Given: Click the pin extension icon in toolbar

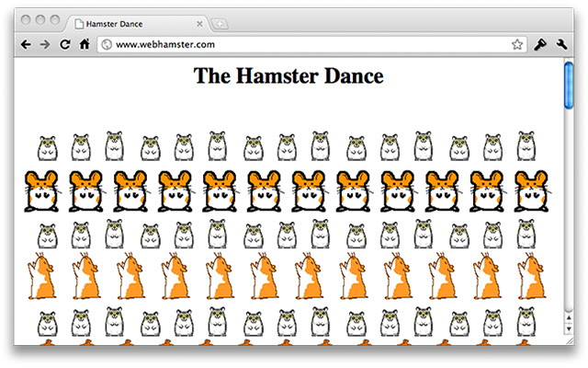Looking at the screenshot, I should tap(539, 45).
